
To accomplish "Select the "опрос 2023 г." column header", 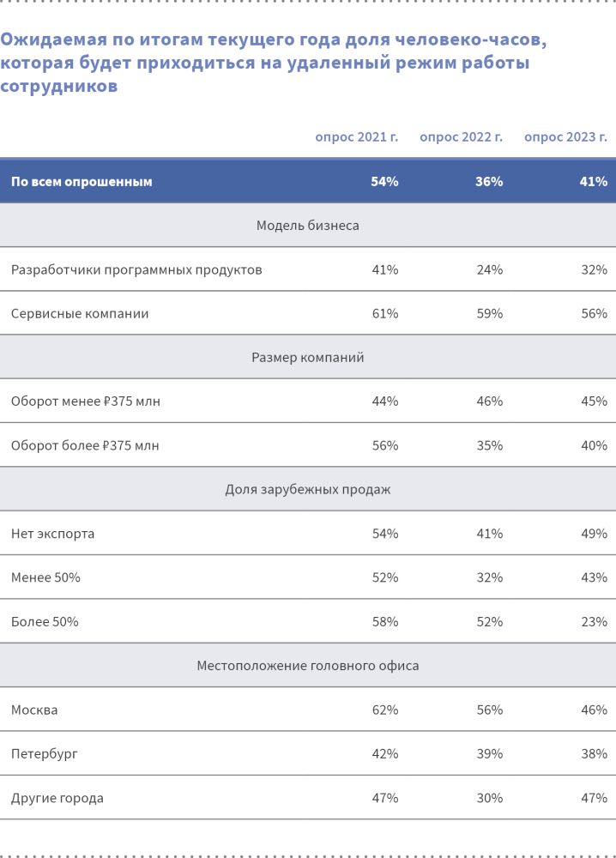I will tap(565, 137).
